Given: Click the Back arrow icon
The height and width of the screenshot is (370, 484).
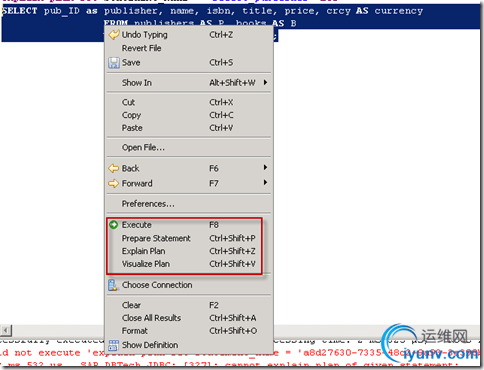Looking at the screenshot, I should pyautogui.click(x=114, y=168).
